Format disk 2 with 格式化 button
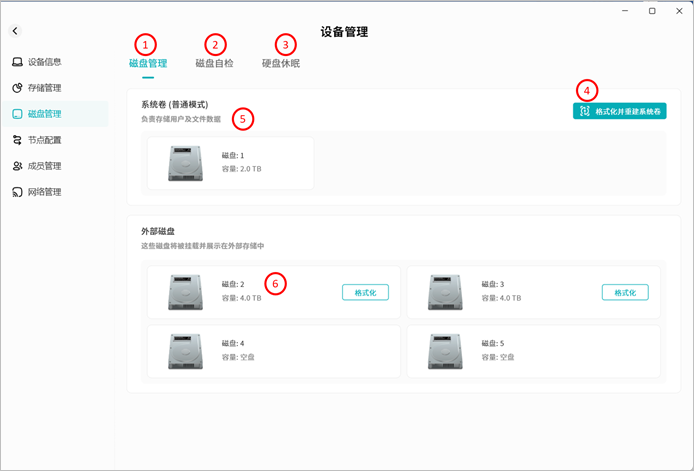This screenshot has width=694, height=471. pyautogui.click(x=365, y=292)
